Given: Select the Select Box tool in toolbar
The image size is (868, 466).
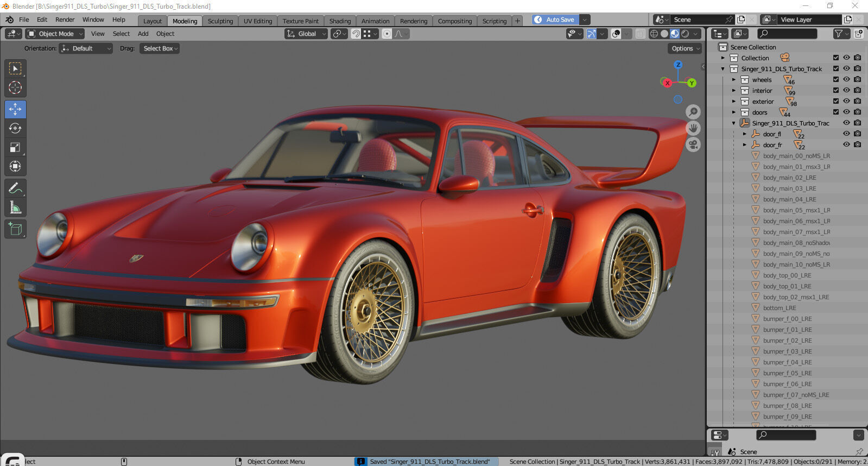Looking at the screenshot, I should [15, 68].
